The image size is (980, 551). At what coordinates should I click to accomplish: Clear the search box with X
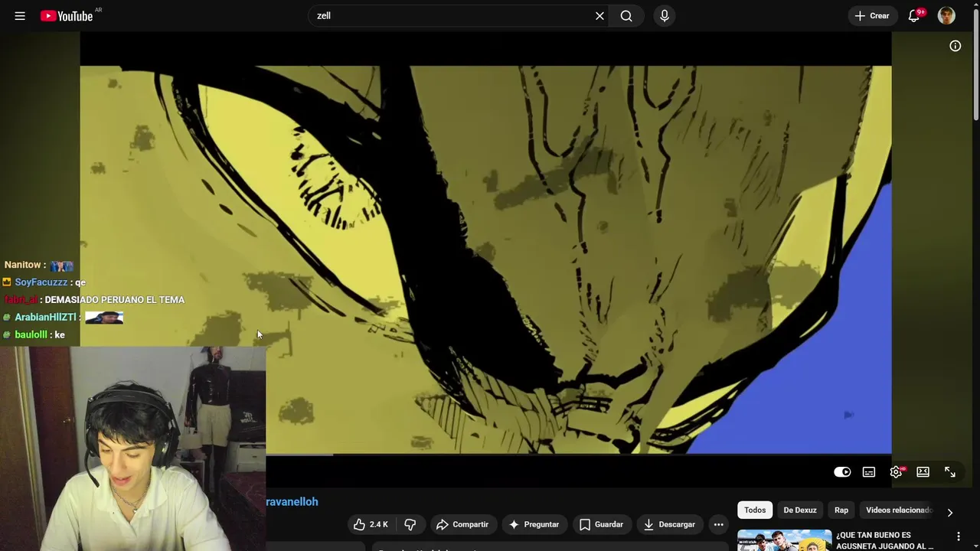click(599, 15)
